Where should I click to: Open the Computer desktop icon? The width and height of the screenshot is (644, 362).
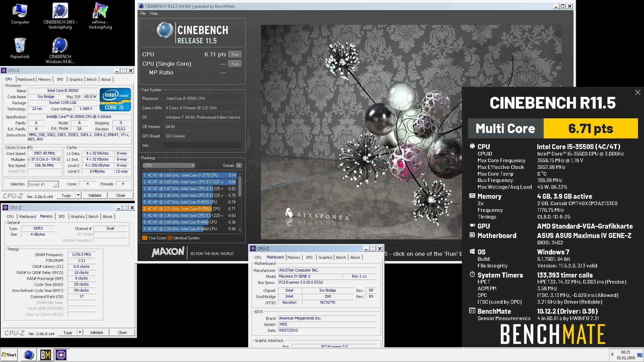20,14
